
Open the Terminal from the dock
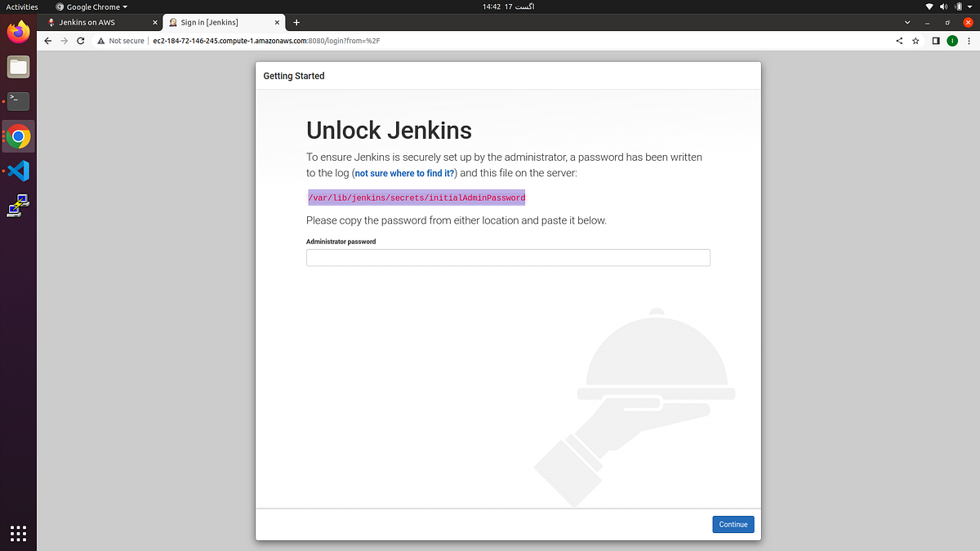(18, 101)
